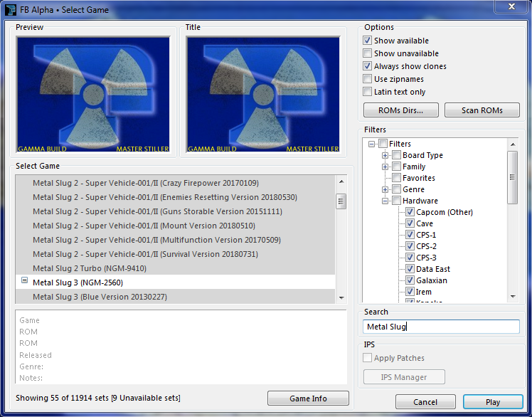The height and width of the screenshot is (417, 532).
Task: Click the Apply Patches checkbox
Action: (367, 358)
